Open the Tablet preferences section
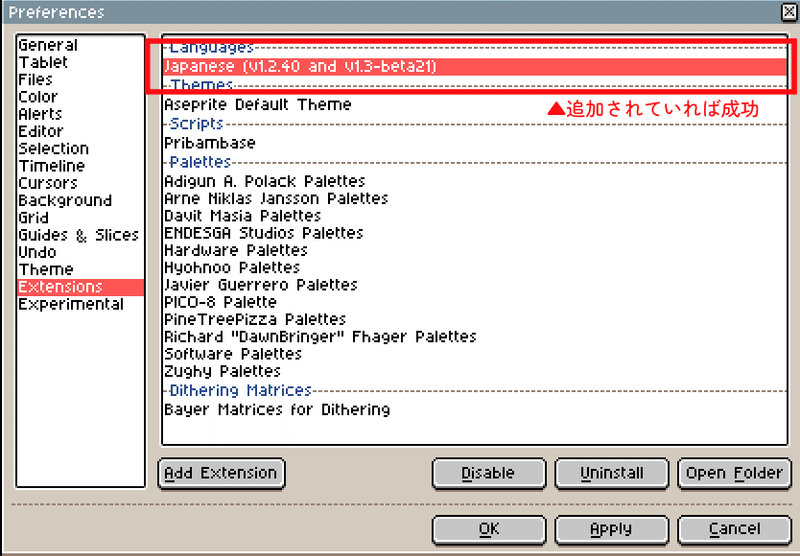The width and height of the screenshot is (800, 556). [x=81, y=62]
